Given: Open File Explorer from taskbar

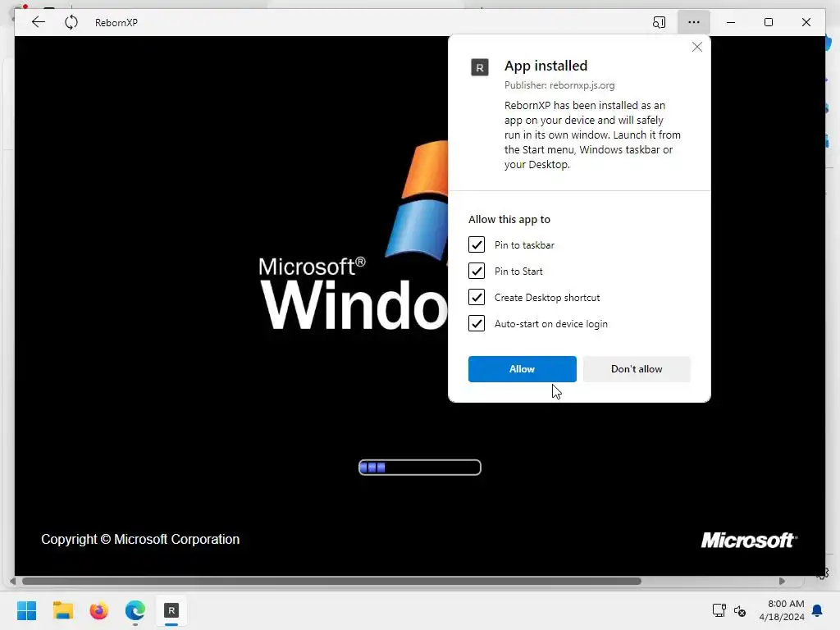Looking at the screenshot, I should [62, 610].
